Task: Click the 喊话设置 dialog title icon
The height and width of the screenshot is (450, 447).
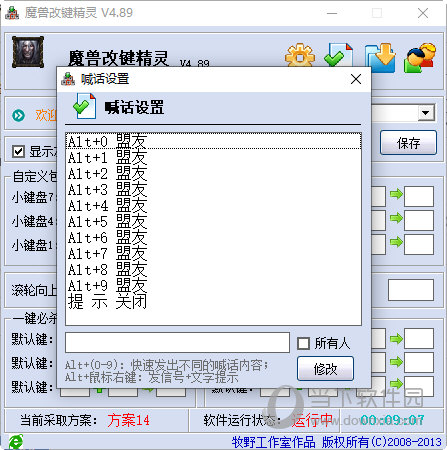Action: [x=68, y=79]
